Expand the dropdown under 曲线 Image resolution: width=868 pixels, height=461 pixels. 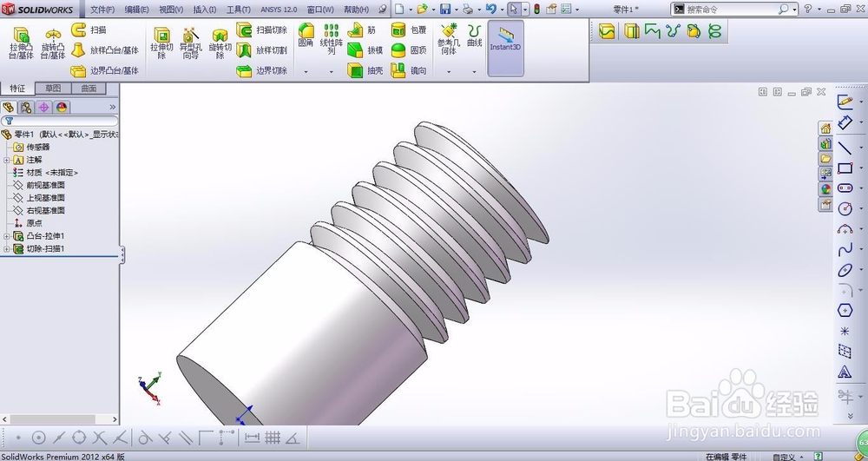click(x=475, y=71)
